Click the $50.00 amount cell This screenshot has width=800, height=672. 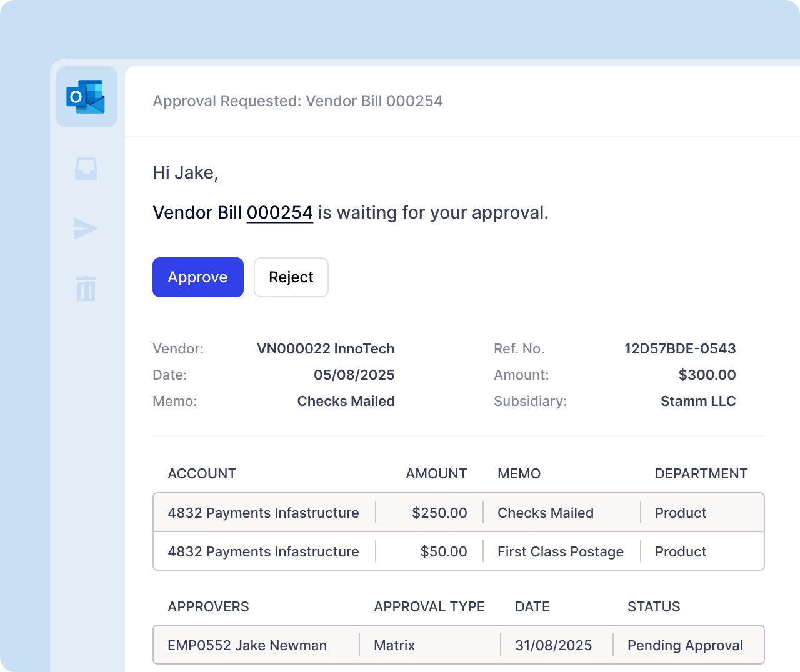(x=443, y=551)
